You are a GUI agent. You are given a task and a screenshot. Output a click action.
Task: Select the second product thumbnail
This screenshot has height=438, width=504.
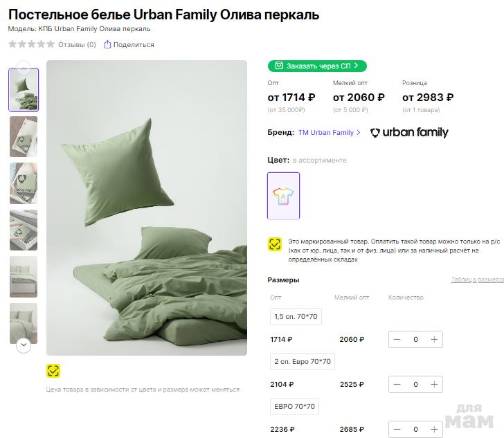pos(24,136)
